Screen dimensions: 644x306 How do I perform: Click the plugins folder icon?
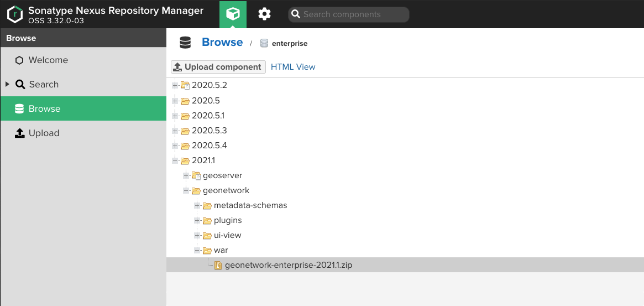[x=207, y=220]
